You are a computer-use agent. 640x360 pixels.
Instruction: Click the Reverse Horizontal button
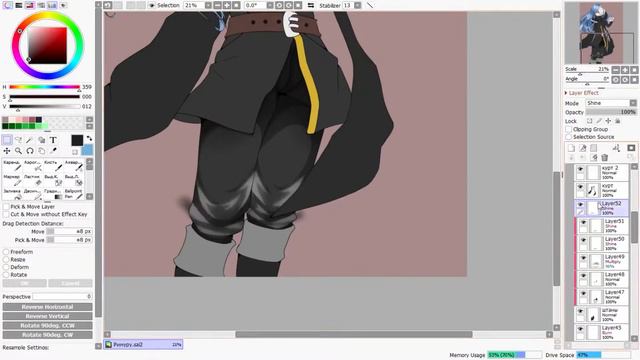pyautogui.click(x=47, y=307)
